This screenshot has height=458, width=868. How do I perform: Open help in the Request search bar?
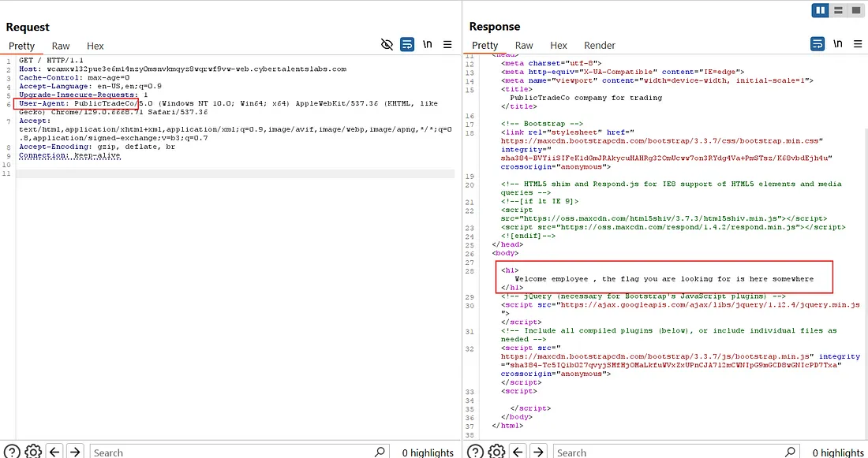coord(12,452)
